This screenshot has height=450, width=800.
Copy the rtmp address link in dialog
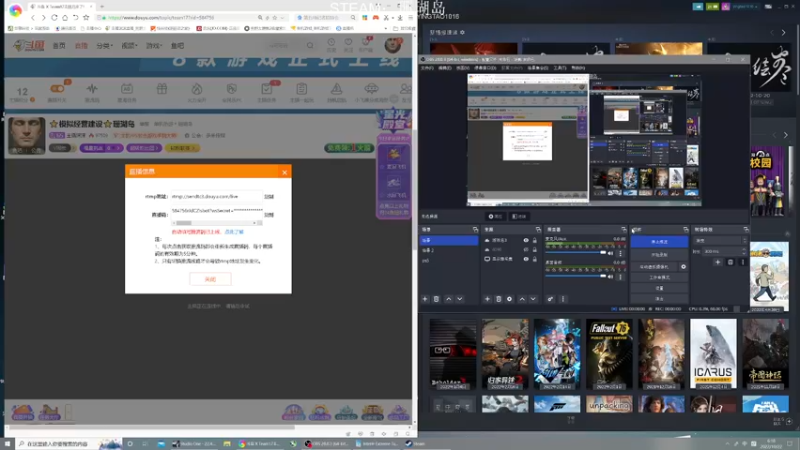269,196
